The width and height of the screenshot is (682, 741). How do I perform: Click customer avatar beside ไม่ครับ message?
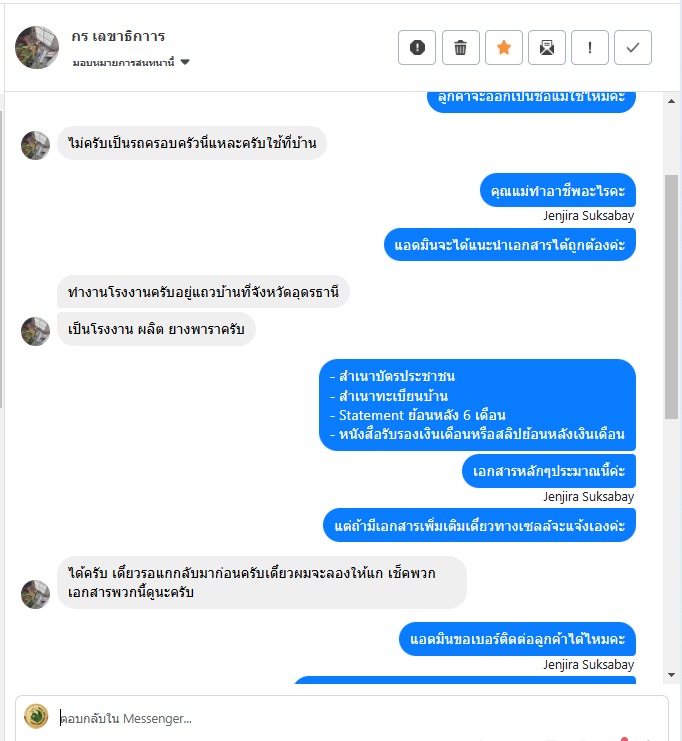35,145
